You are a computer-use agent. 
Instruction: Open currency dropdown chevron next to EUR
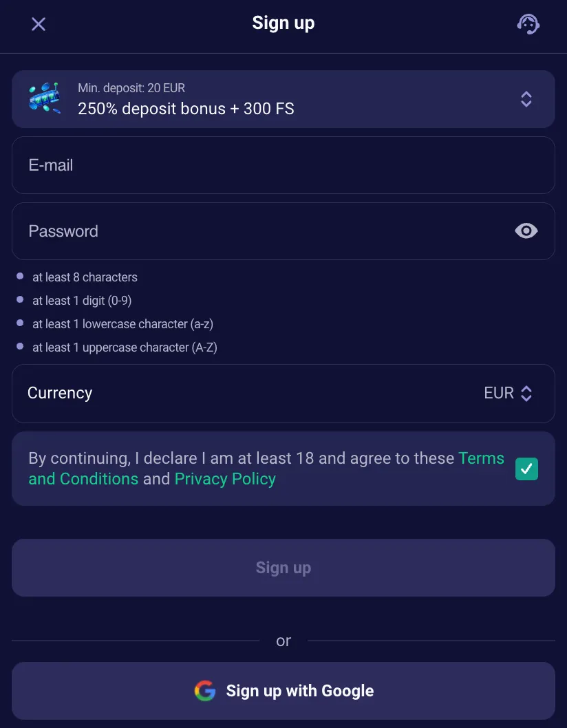[526, 394]
